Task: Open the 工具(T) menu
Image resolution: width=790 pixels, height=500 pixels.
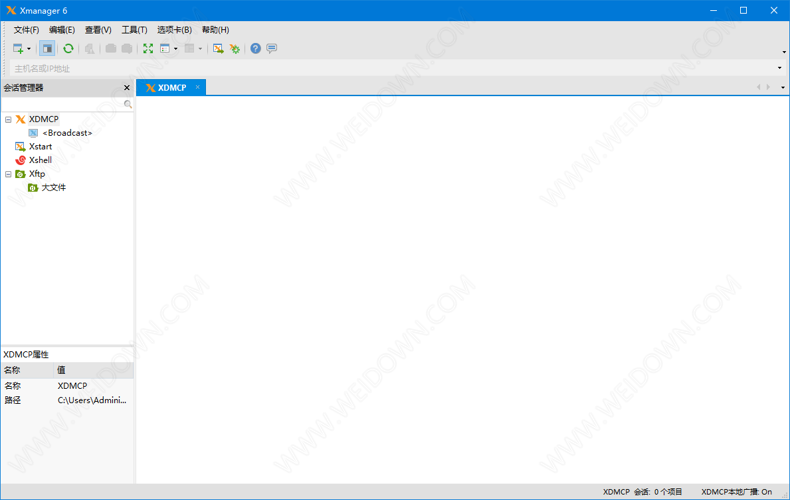Action: (134, 30)
